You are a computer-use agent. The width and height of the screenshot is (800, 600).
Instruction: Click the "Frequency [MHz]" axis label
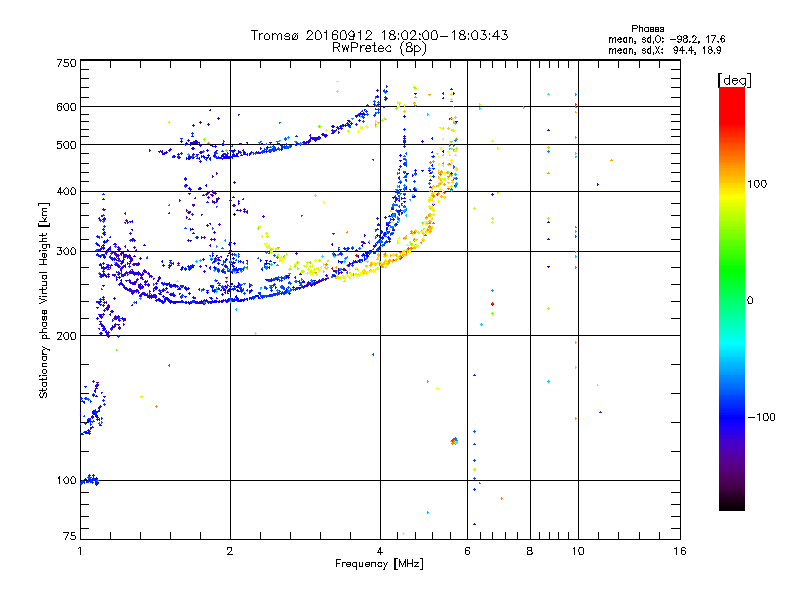pyautogui.click(x=379, y=564)
